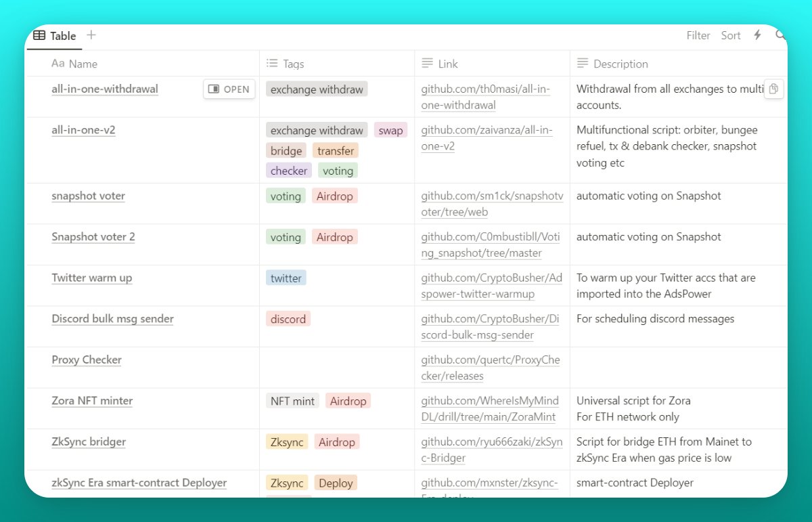
Task: Open CryptoBusher Discord-bulk-msg-sender link
Action: [x=491, y=327]
